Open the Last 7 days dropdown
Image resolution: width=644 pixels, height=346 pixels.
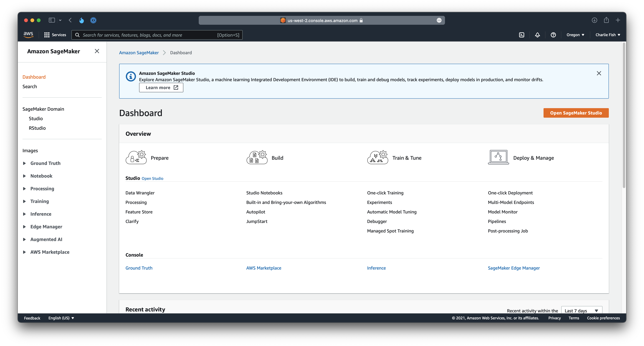(x=582, y=310)
